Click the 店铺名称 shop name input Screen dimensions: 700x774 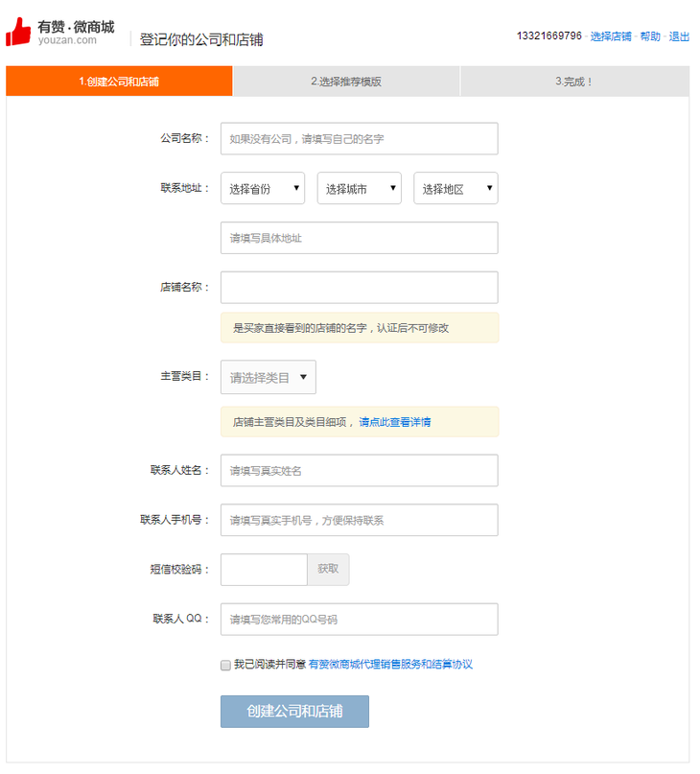coord(360,288)
